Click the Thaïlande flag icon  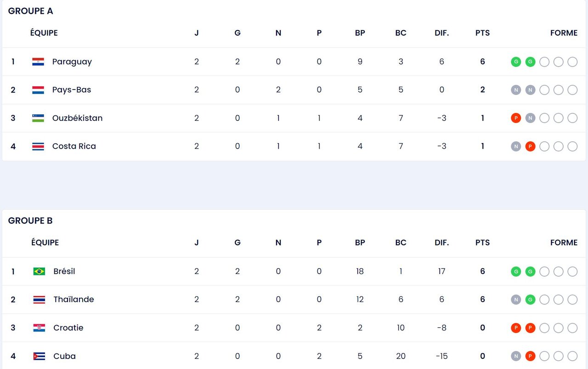[x=39, y=300]
